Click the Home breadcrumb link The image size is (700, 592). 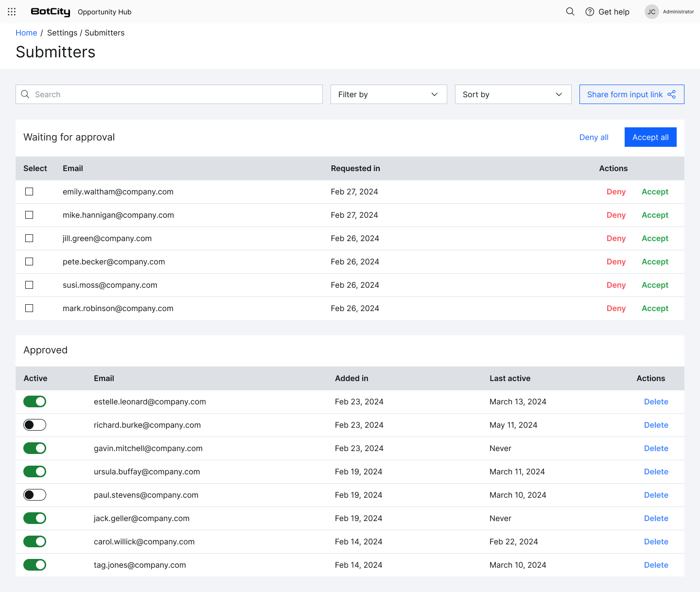(x=26, y=33)
